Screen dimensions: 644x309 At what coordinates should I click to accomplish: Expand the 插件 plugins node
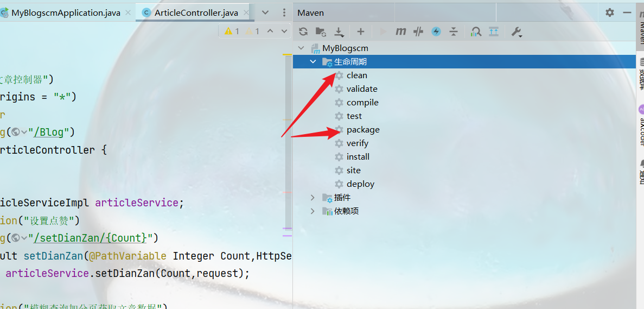click(x=313, y=198)
